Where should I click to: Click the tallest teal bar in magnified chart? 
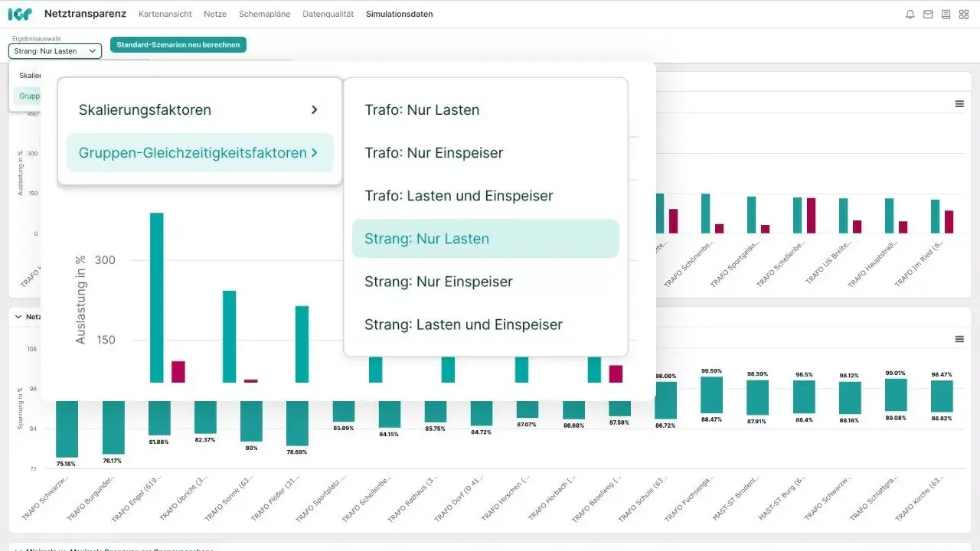[156, 298]
